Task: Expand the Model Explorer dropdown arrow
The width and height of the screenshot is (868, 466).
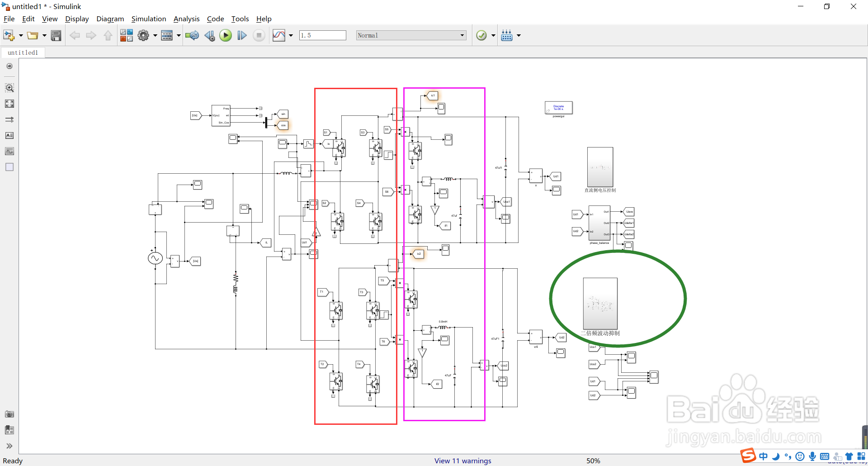Action: pyautogui.click(x=179, y=35)
